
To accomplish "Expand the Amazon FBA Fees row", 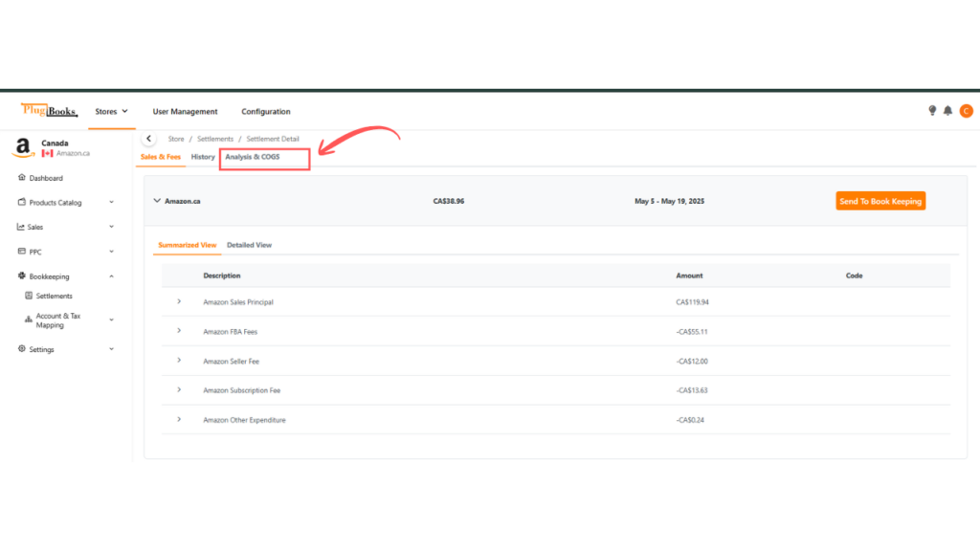I will click(x=179, y=331).
